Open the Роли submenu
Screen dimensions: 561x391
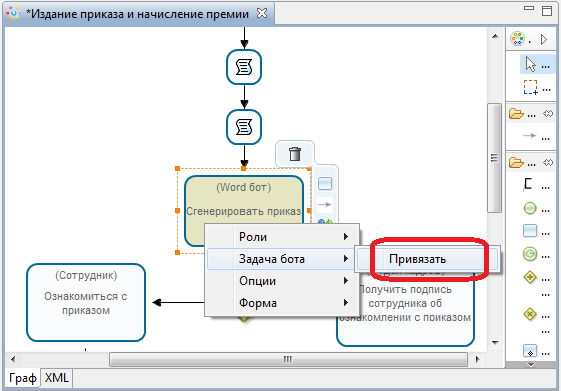coord(282,237)
